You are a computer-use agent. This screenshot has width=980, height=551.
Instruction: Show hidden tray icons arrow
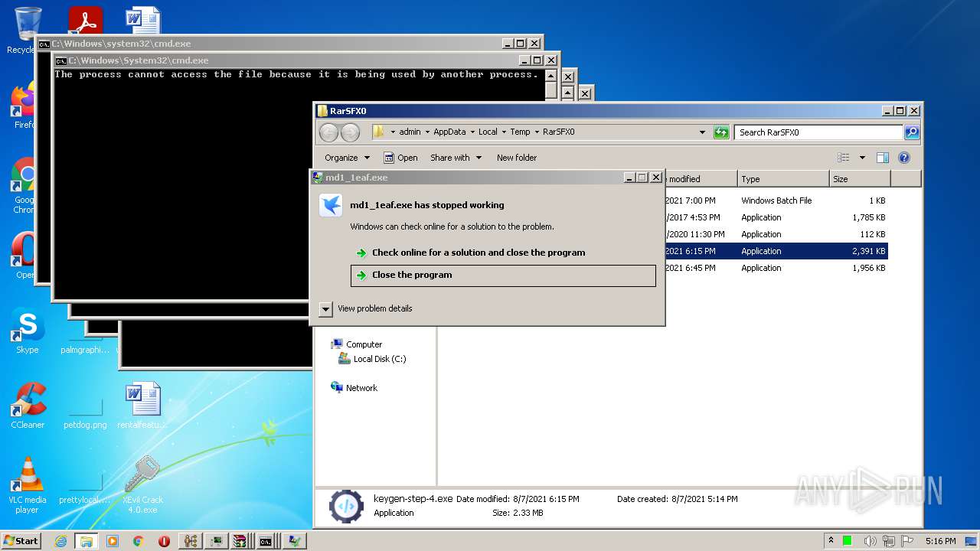click(831, 541)
